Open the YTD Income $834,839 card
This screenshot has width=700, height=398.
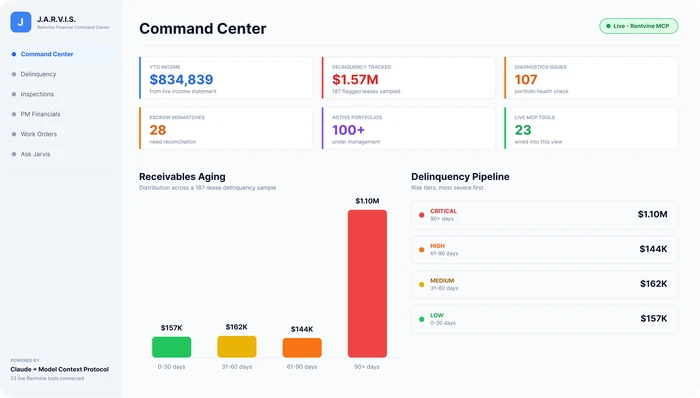click(226, 78)
